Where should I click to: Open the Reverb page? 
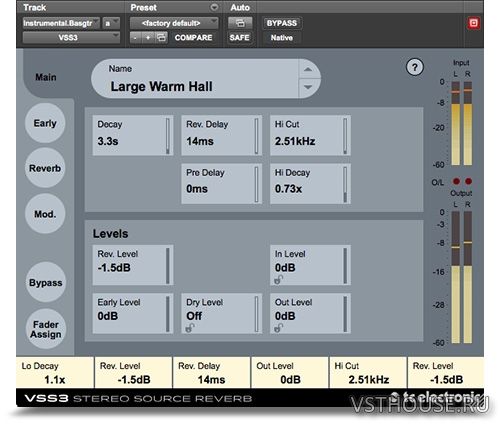pyautogui.click(x=45, y=168)
